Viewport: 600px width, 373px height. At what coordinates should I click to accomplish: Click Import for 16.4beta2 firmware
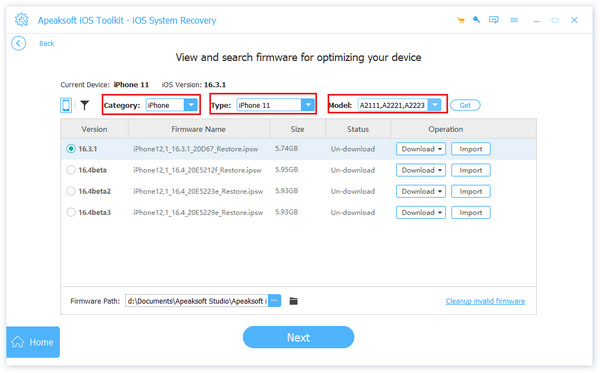pyautogui.click(x=471, y=191)
